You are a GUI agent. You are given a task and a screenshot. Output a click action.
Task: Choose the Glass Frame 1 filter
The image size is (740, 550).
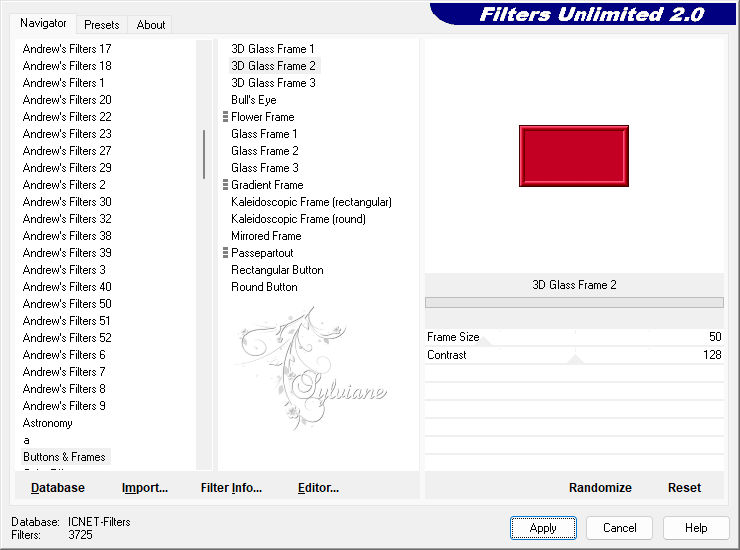(264, 134)
